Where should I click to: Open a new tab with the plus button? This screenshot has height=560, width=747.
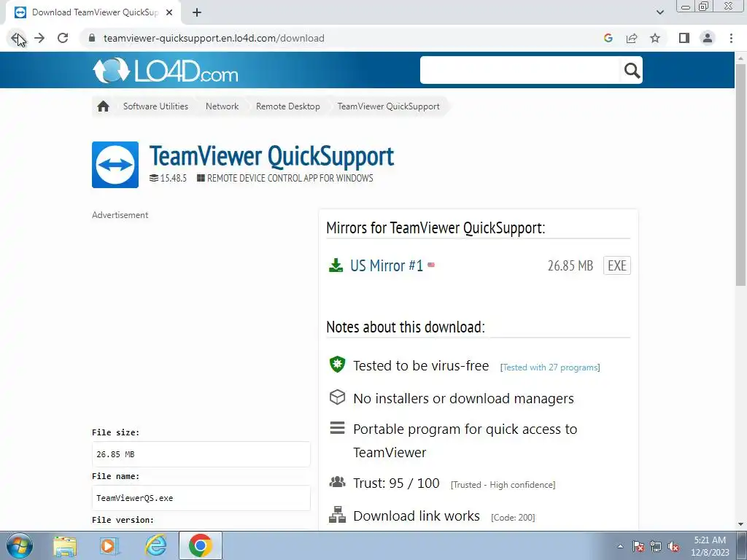point(197,12)
